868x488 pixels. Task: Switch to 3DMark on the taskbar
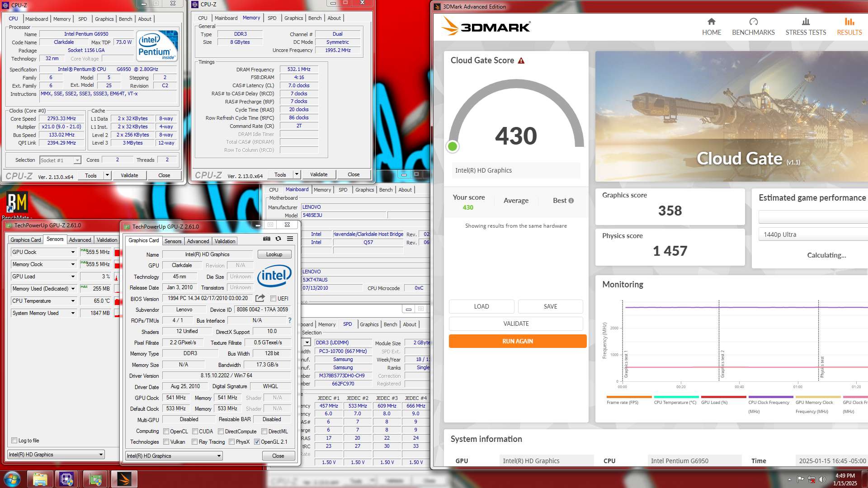[x=124, y=479]
